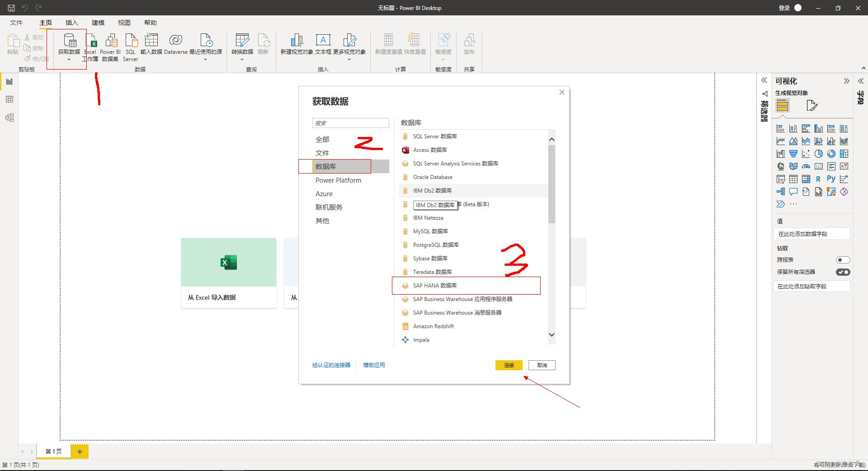The width and height of the screenshot is (868, 471).
Task: Click the New Visual (新建视觉对象) icon
Action: [x=297, y=40]
